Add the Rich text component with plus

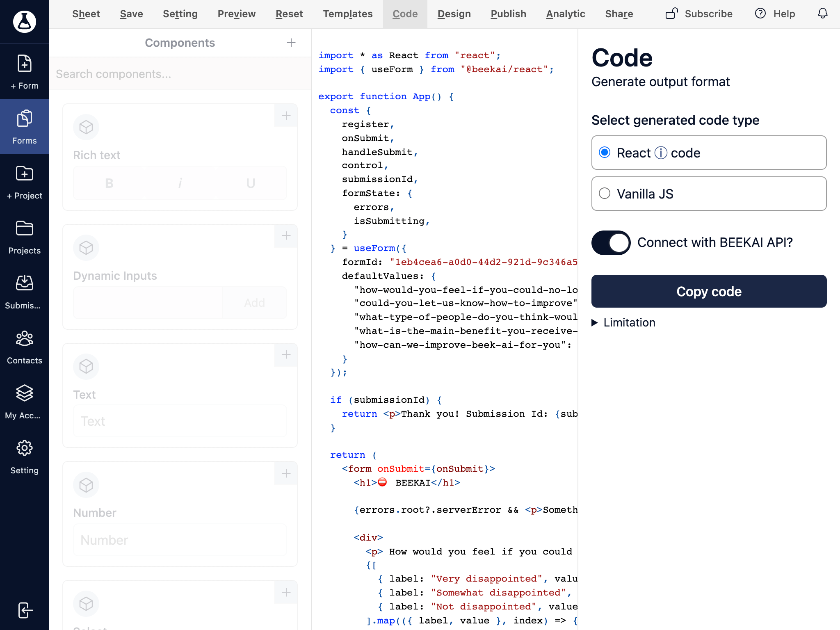click(x=286, y=116)
